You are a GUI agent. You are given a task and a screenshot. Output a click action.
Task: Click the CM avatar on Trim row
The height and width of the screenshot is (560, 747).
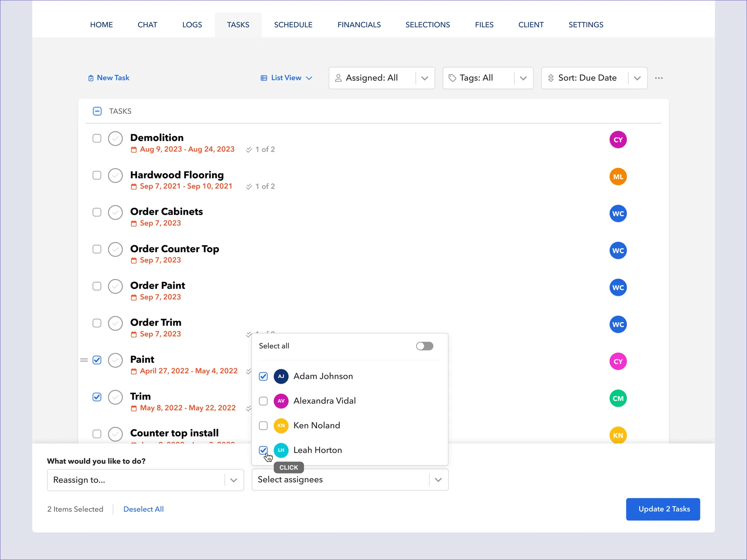coord(618,398)
